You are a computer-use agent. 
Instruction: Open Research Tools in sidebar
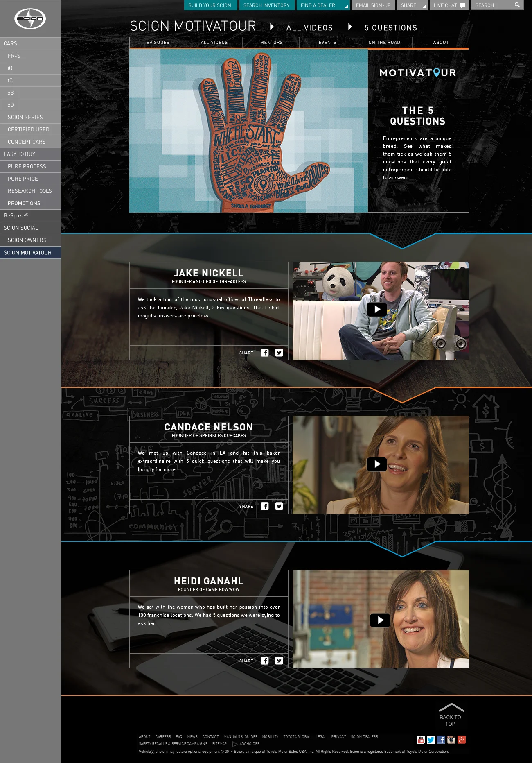[30, 191]
